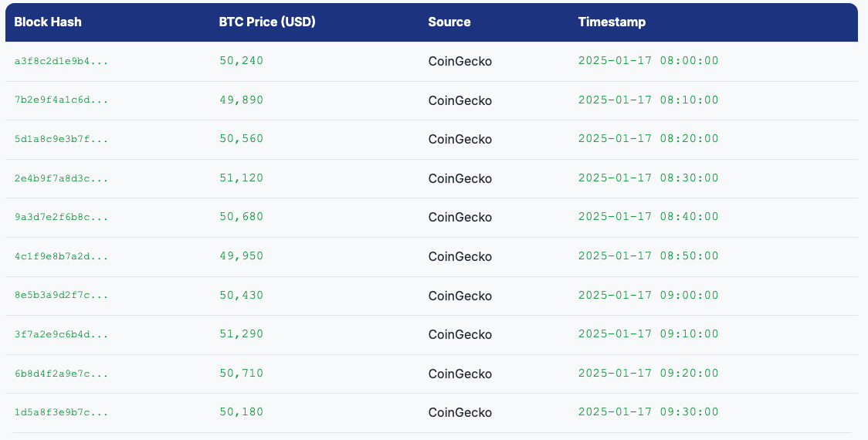Click the 51,120 price cell
Screen dimensions: 868x440
tap(241, 178)
